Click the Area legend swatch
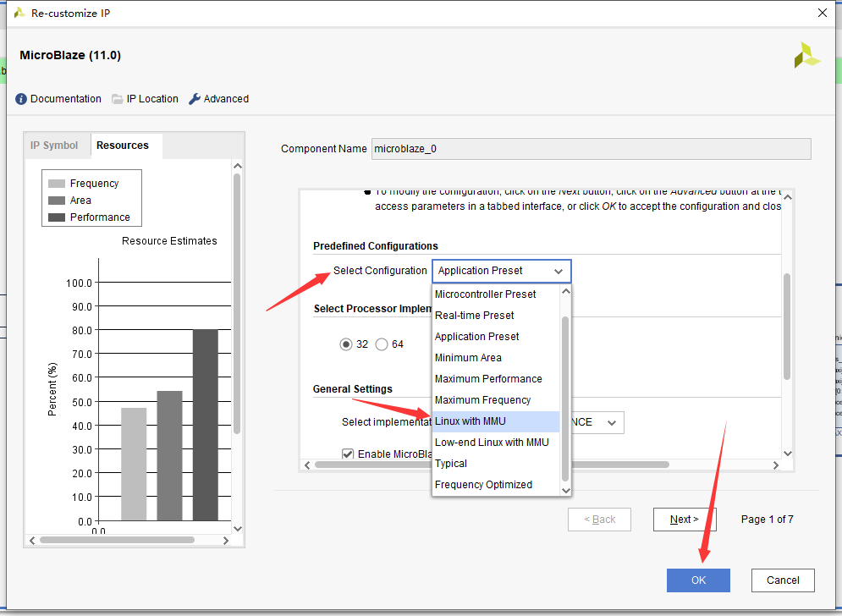The image size is (842, 616). point(57,201)
